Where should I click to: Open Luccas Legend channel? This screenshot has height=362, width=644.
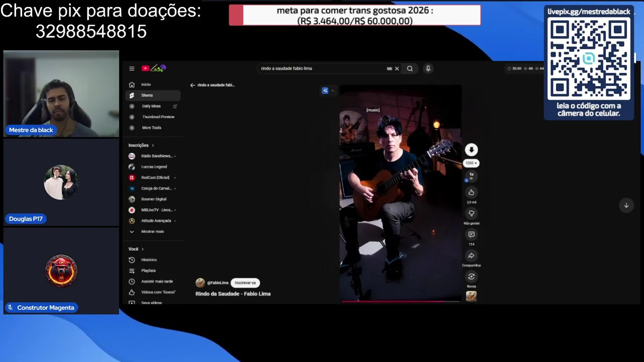(153, 166)
